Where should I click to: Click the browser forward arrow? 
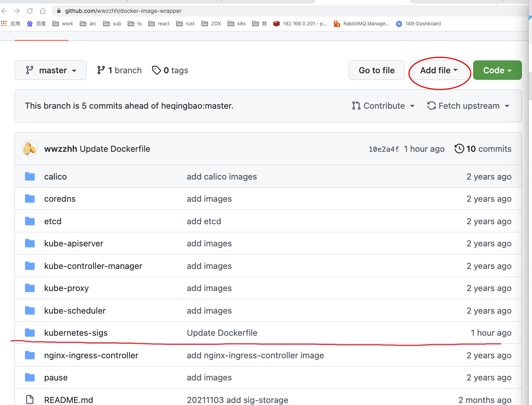(17, 11)
